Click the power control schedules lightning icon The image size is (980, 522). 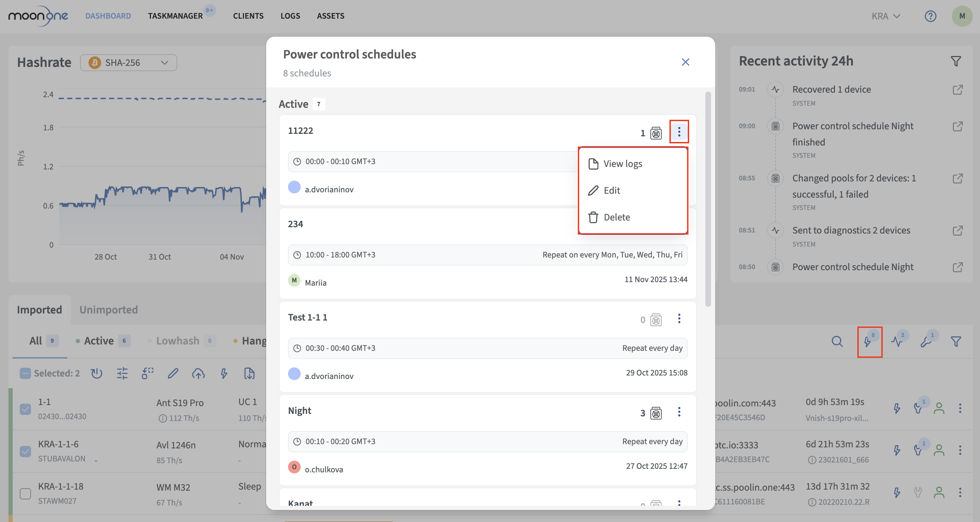click(868, 341)
